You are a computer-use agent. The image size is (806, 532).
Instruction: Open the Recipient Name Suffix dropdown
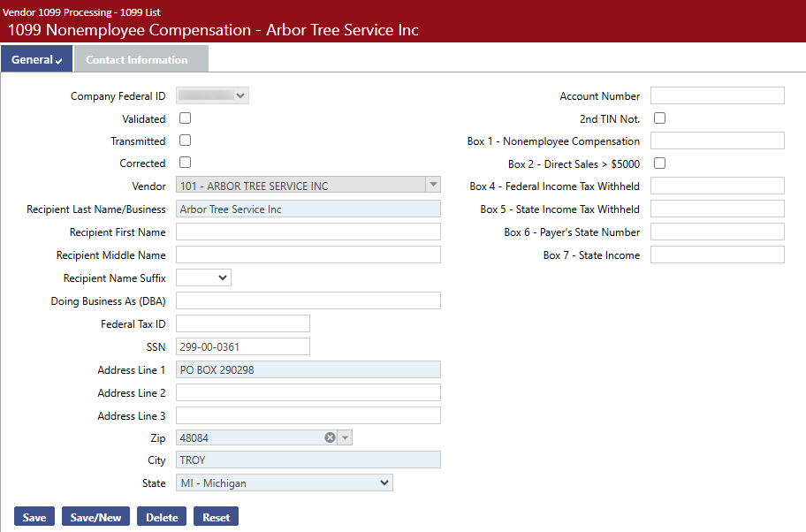[203, 277]
